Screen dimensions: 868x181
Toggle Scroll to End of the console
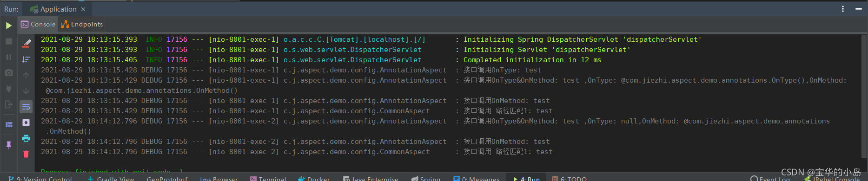pos(26,123)
